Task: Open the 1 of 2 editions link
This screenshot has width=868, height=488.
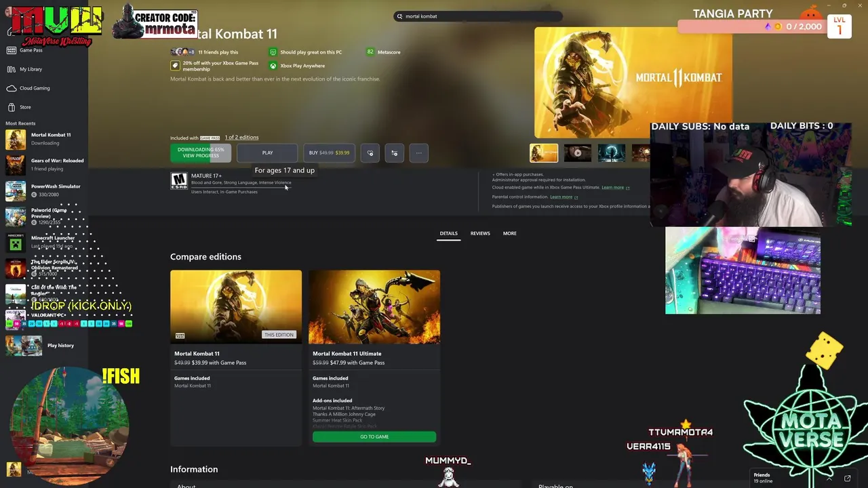Action: point(241,138)
